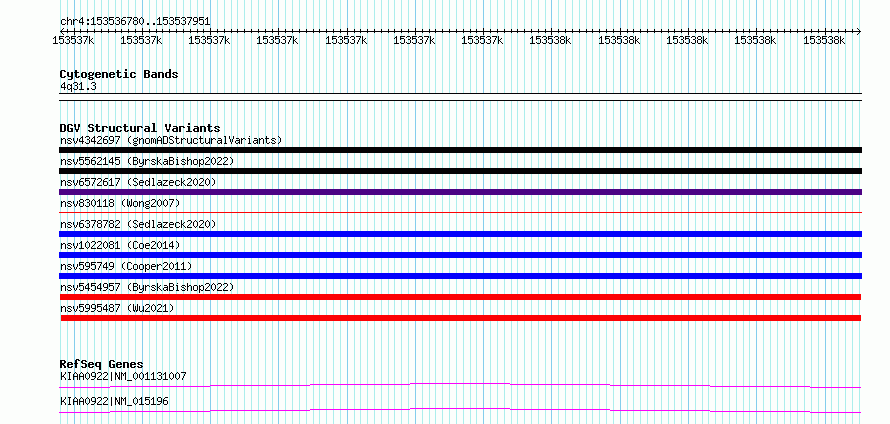
Task: Click the magenta transcript line for NM_015196
Action: tap(460, 410)
